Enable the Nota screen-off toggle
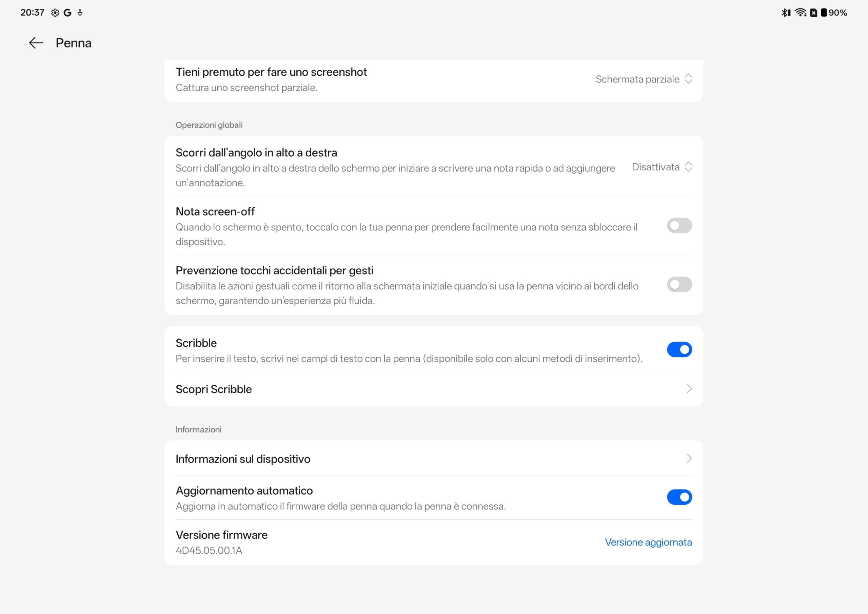This screenshot has height=614, width=868. pyautogui.click(x=679, y=226)
